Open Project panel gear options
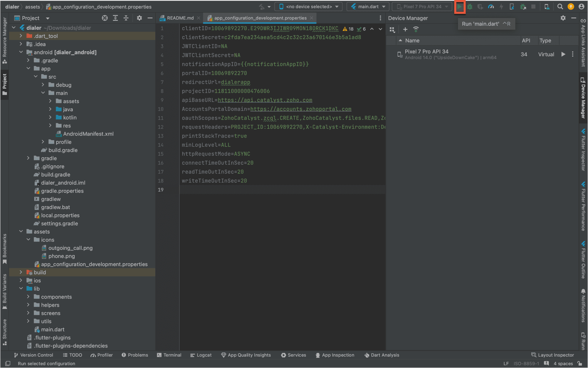The width and height of the screenshot is (588, 368). [x=139, y=18]
